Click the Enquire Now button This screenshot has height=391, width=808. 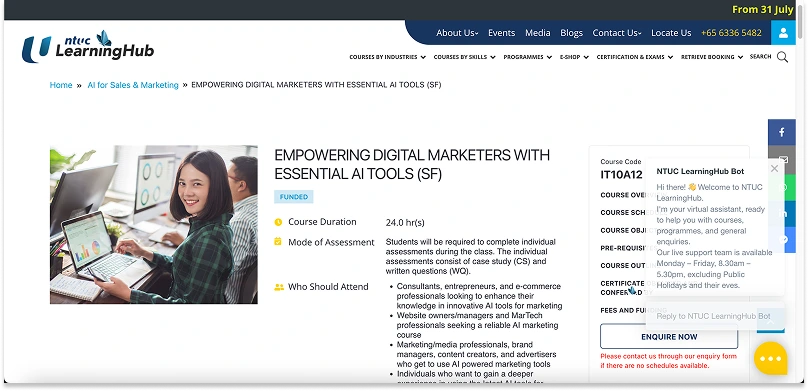[669, 337]
